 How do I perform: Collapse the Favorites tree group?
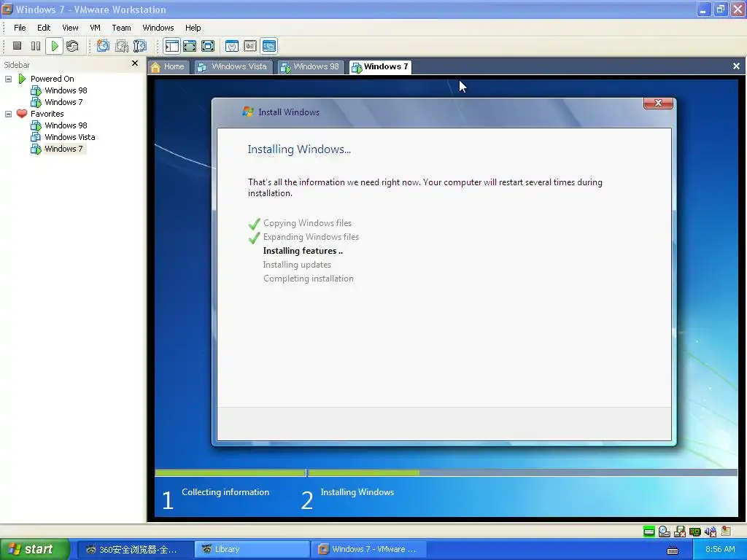pyautogui.click(x=8, y=114)
